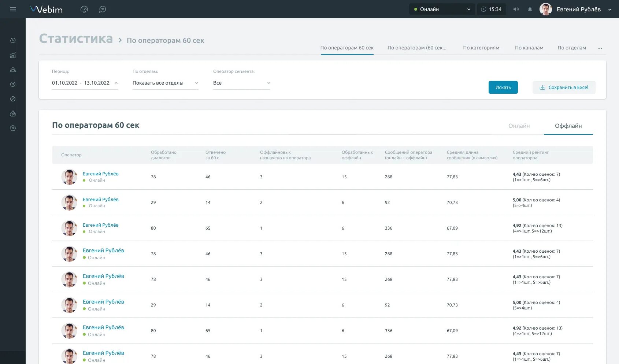The image size is (619, 364).
Task: Switch to По операторам 60 сек tab
Action: click(347, 48)
